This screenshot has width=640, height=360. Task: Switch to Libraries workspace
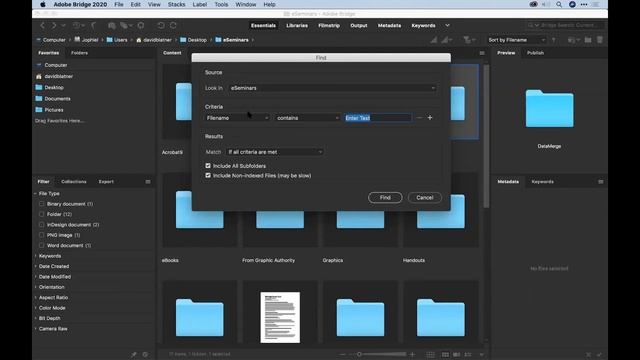pos(297,25)
